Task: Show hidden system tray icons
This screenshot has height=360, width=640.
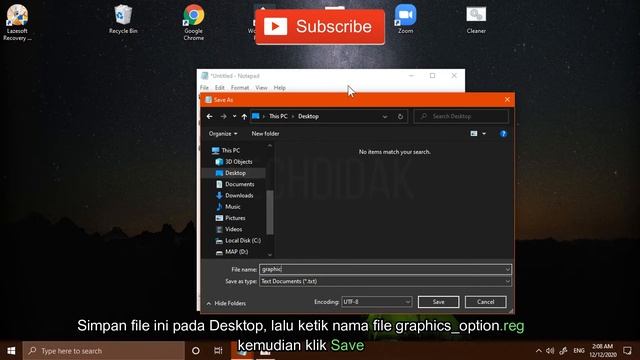Action: pos(538,351)
